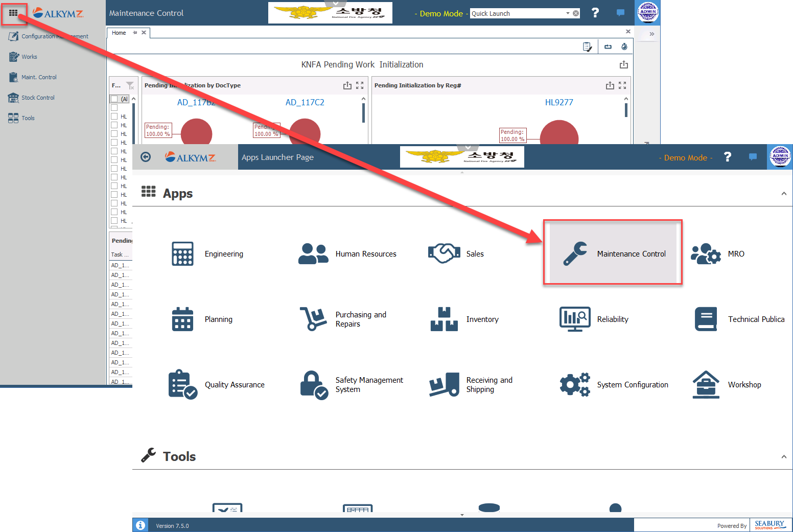Click the HL9277 pending red circle
The height and width of the screenshot is (532, 793).
point(559,135)
